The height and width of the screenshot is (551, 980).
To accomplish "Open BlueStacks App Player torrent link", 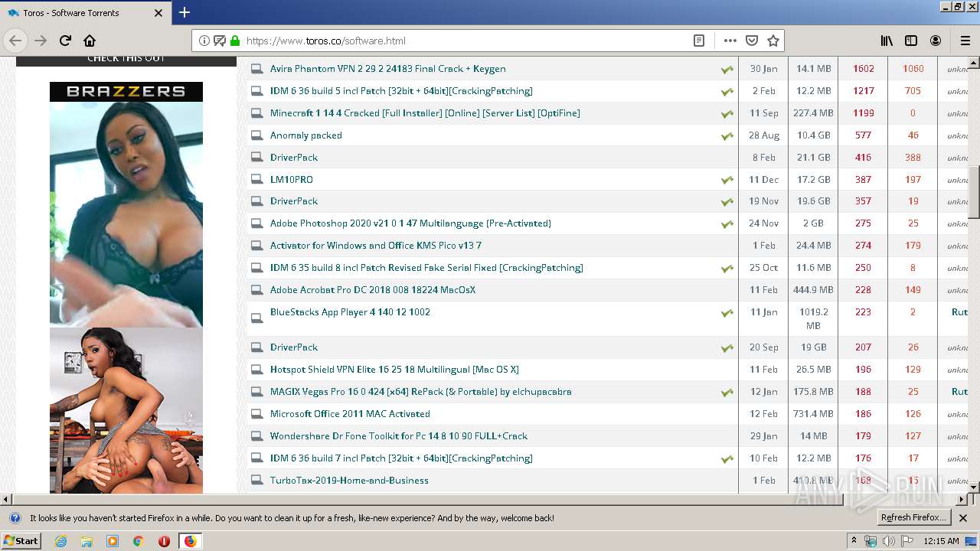I will coord(350,312).
